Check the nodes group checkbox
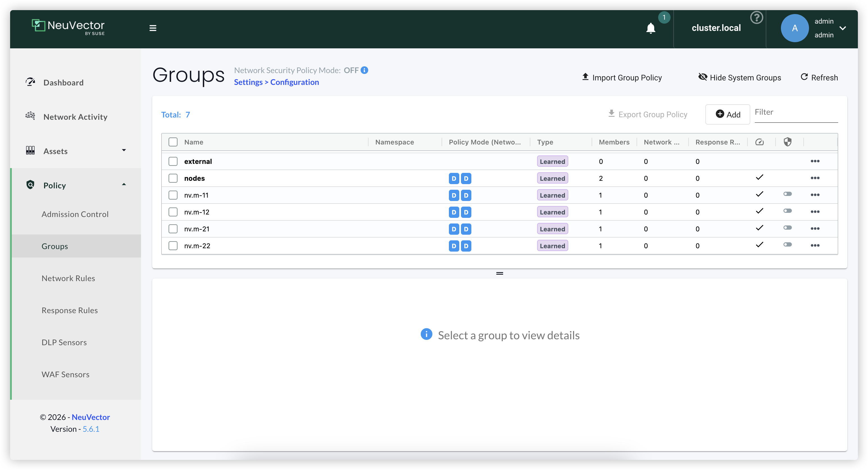Image resolution: width=868 pixels, height=470 pixels. point(173,178)
